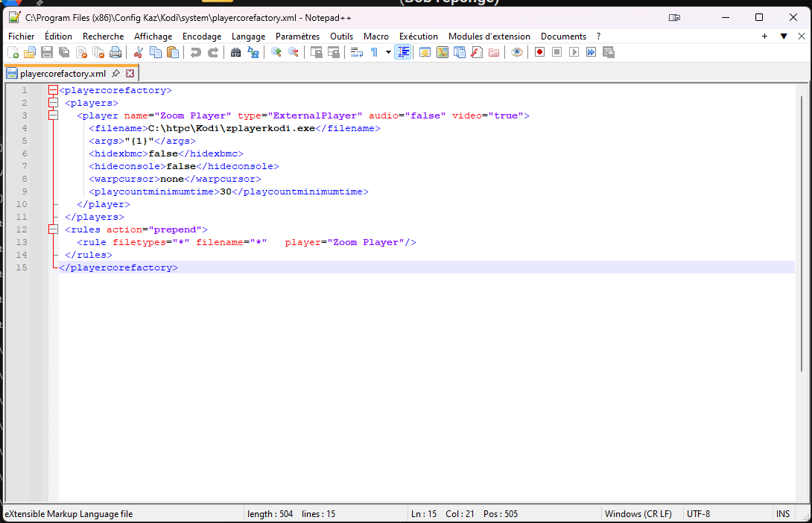Click the Zoom in magnifier icon
The width and height of the screenshot is (812, 523).
[x=276, y=52]
